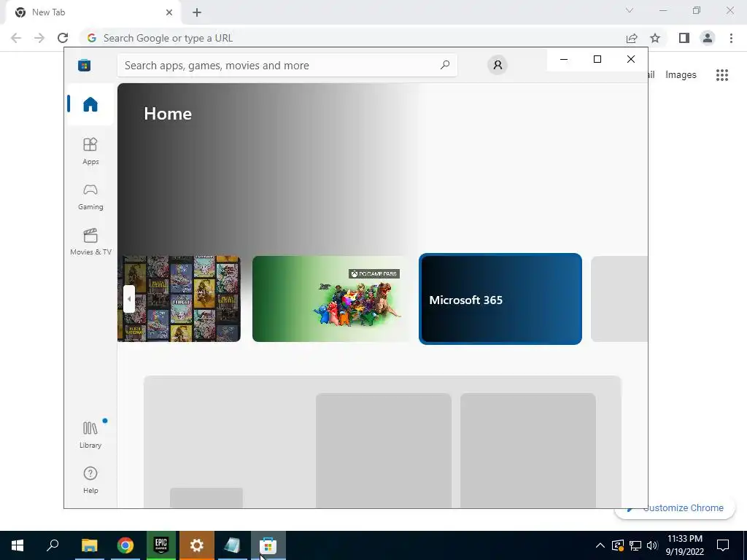This screenshot has height=560, width=747.
Task: Open volume control in system tray
Action: pyautogui.click(x=653, y=545)
